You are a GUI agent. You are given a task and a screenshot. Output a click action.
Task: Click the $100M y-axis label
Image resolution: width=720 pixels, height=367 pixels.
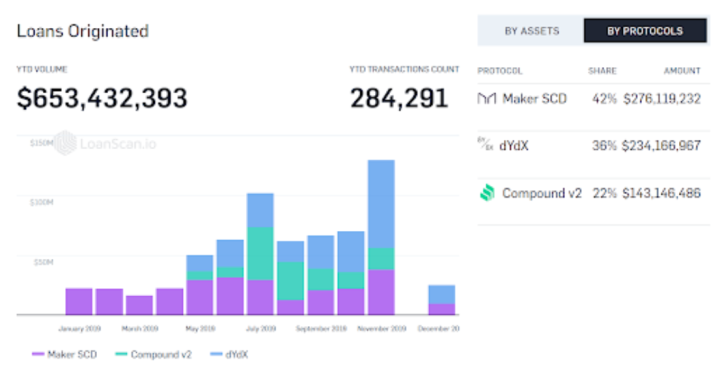(41, 202)
